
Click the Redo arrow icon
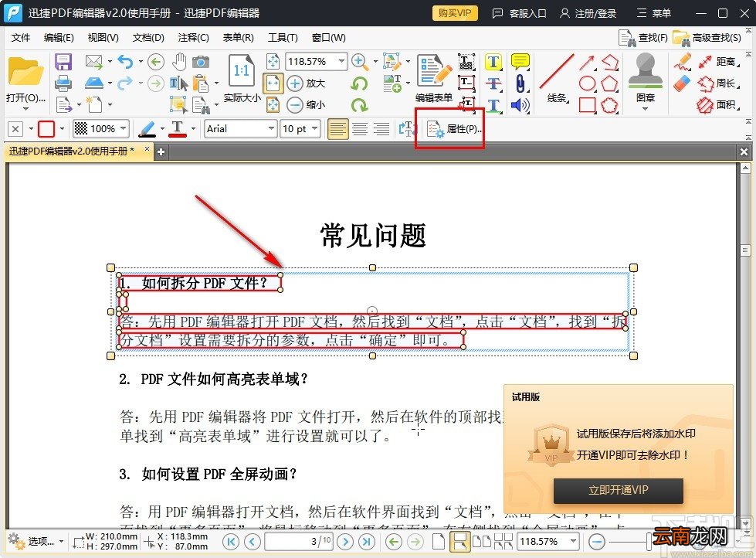(x=124, y=83)
